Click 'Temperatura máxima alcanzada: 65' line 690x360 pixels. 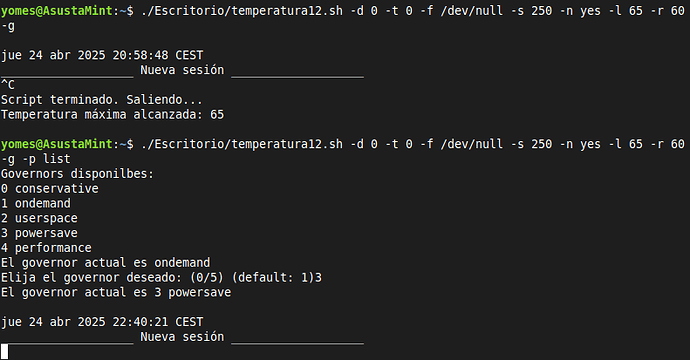point(113,115)
